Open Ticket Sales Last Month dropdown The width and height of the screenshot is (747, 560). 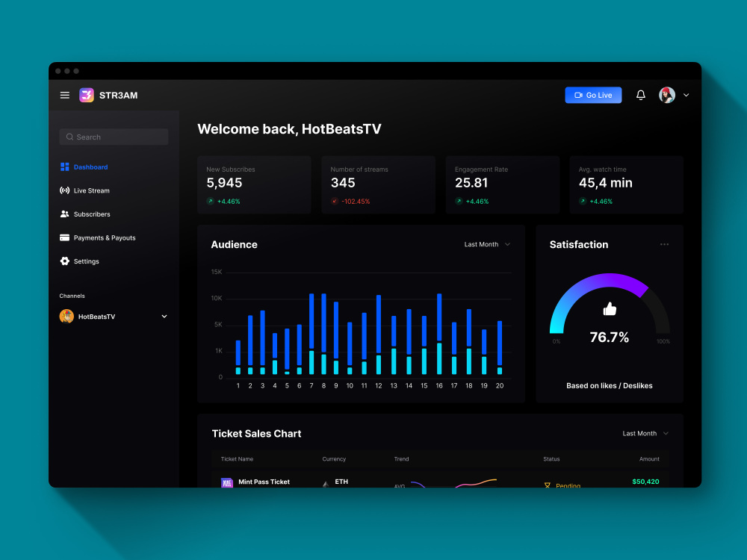pyautogui.click(x=645, y=433)
